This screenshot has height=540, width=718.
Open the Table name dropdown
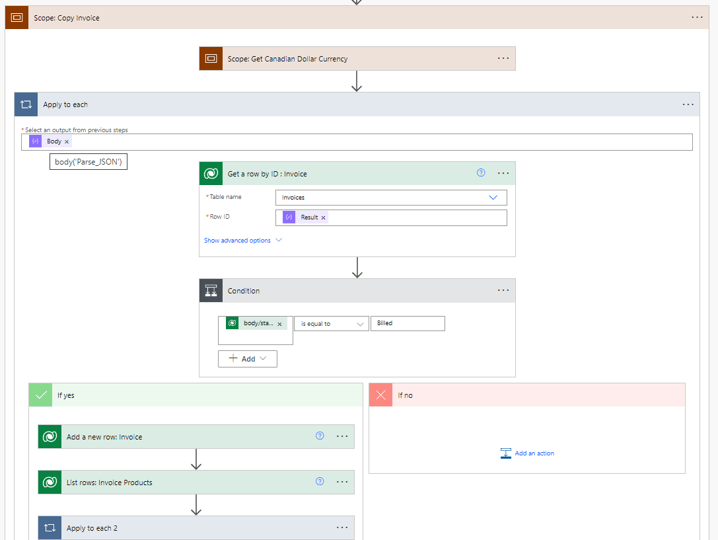tap(391, 197)
